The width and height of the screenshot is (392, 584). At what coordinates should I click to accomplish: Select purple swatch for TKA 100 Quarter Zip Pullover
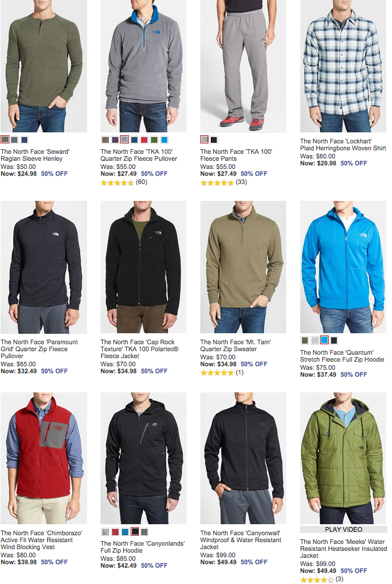(x=115, y=140)
